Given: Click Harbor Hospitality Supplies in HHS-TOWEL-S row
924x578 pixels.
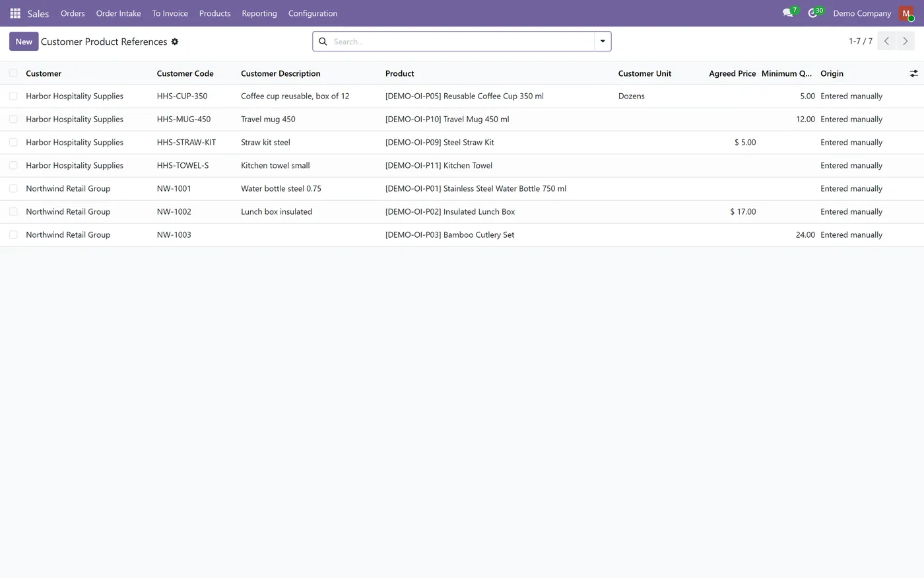Looking at the screenshot, I should click(x=75, y=166).
